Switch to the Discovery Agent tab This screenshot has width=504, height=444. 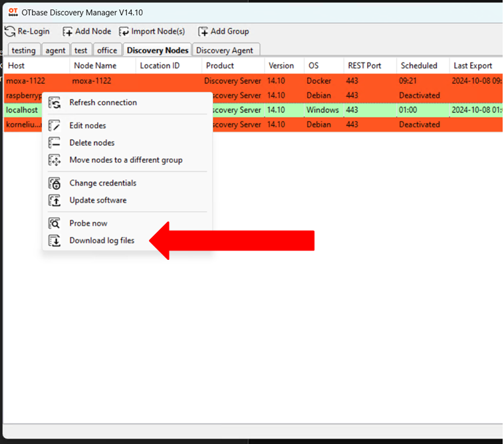[225, 51]
